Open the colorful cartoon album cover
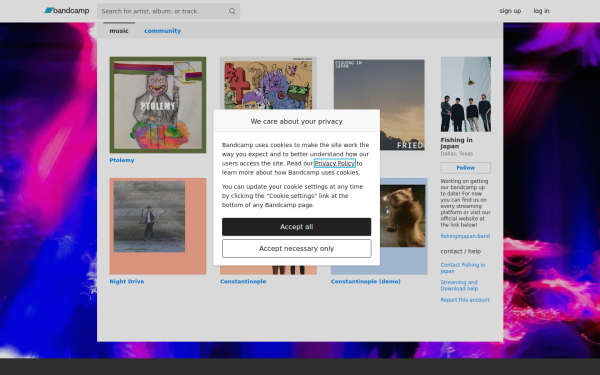The width and height of the screenshot is (600, 375). (x=268, y=83)
